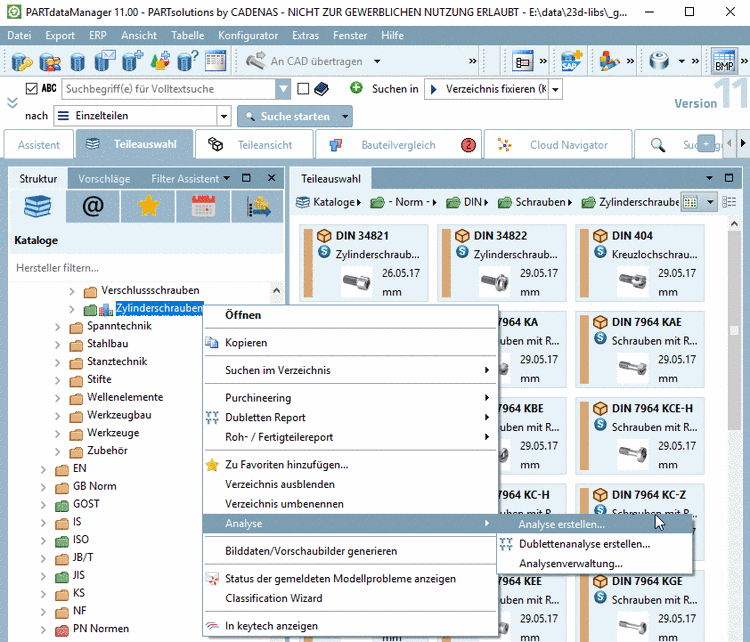
Task: Click the magnifier Suche tab icon
Action: pos(658,145)
